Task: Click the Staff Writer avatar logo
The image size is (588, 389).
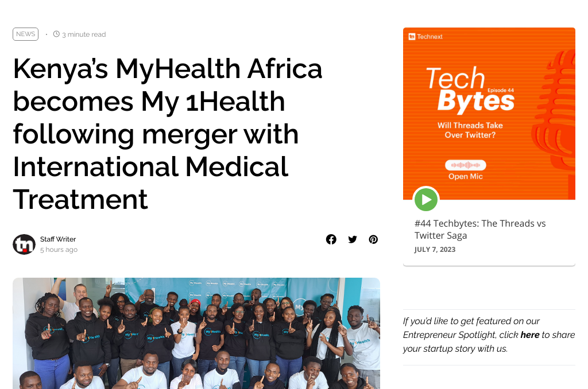Action: coord(24,244)
